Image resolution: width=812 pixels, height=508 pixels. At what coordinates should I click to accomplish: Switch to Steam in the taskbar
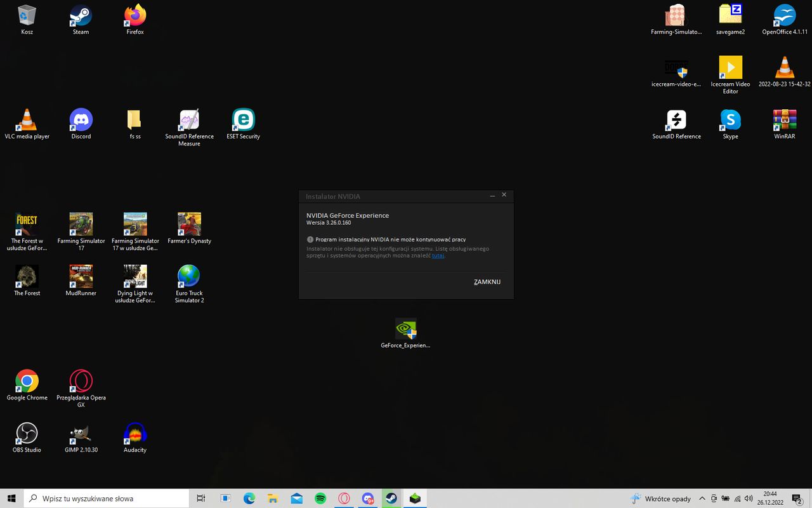pos(391,498)
